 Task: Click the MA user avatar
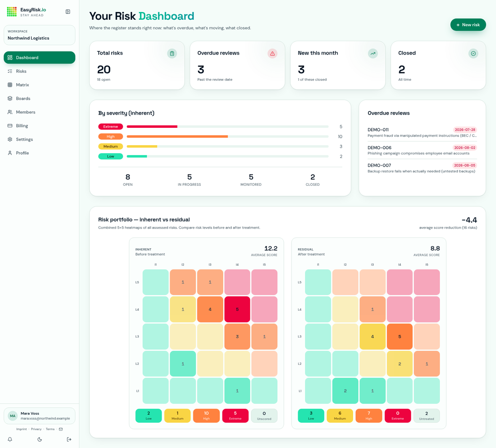point(13,416)
